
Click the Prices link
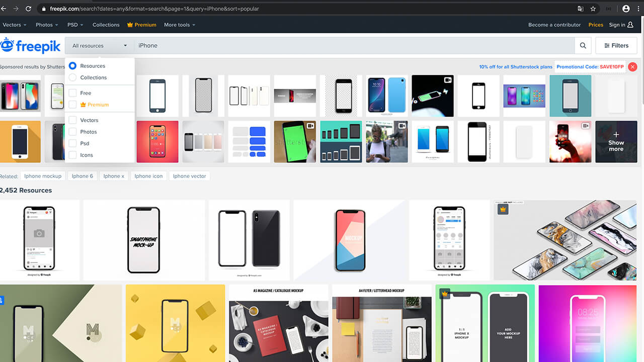(x=596, y=25)
